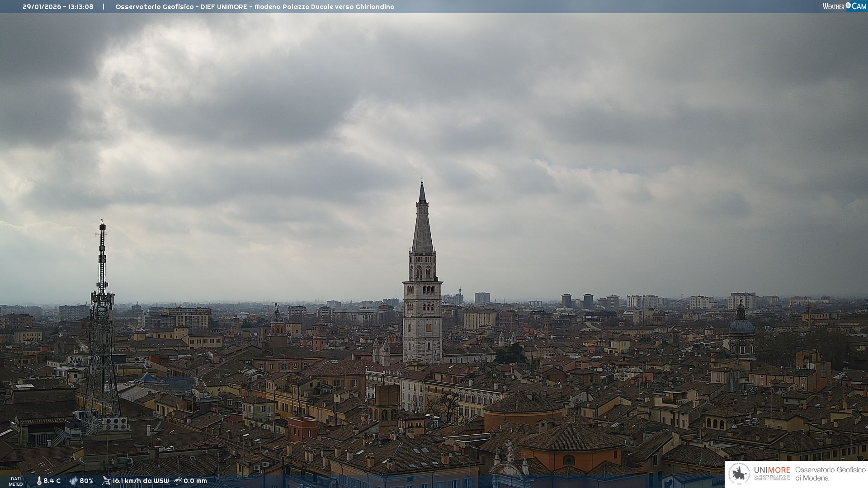Screen dimensions: 868x488
Task: Click the UNIMORE wordmark
Action: (772, 470)
